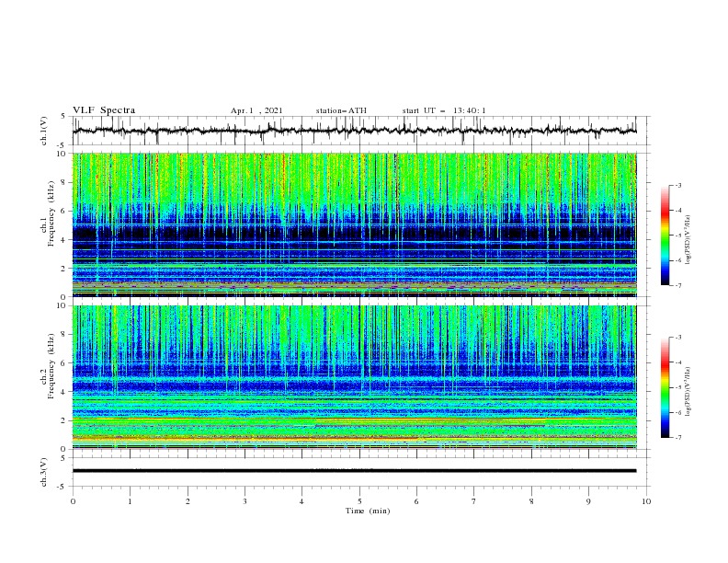Screen dimensions: 728x563
Task: Click the "7" tick on the time axis
Action: click(x=474, y=501)
